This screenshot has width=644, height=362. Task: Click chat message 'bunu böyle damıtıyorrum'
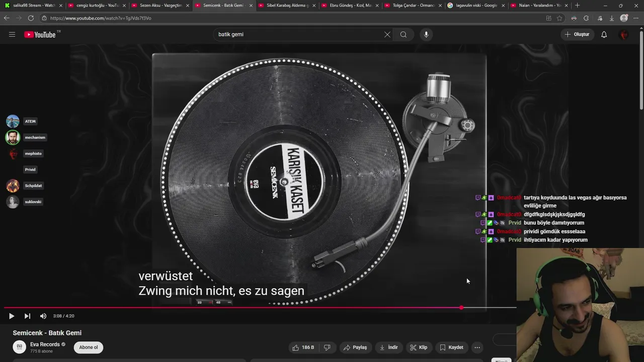[554, 223]
